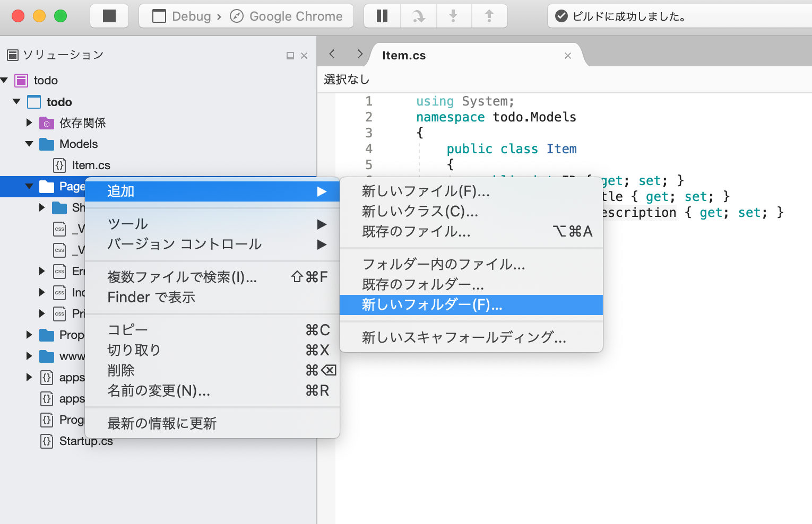The height and width of the screenshot is (524, 812).
Task: Open the build succeeded status message
Action: (x=630, y=16)
